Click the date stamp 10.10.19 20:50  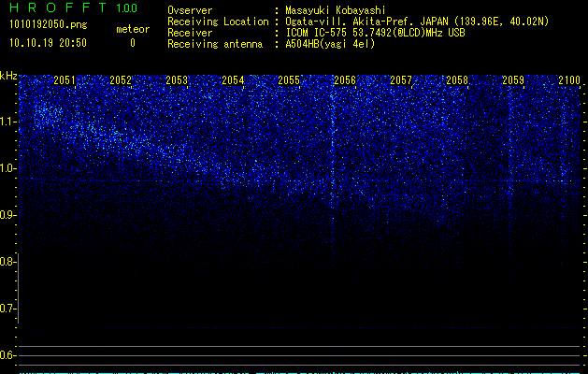[48, 43]
